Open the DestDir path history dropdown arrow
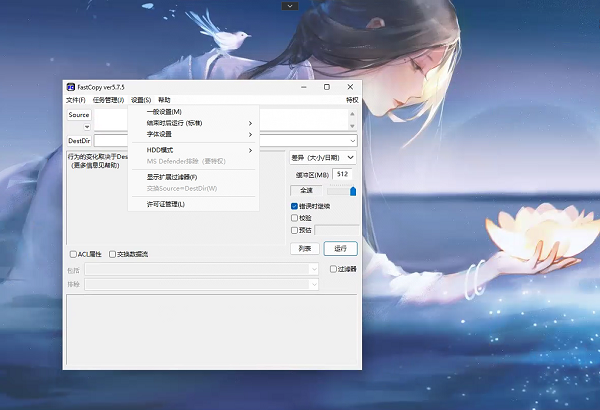This screenshot has height=410, width=600. pyautogui.click(x=353, y=141)
